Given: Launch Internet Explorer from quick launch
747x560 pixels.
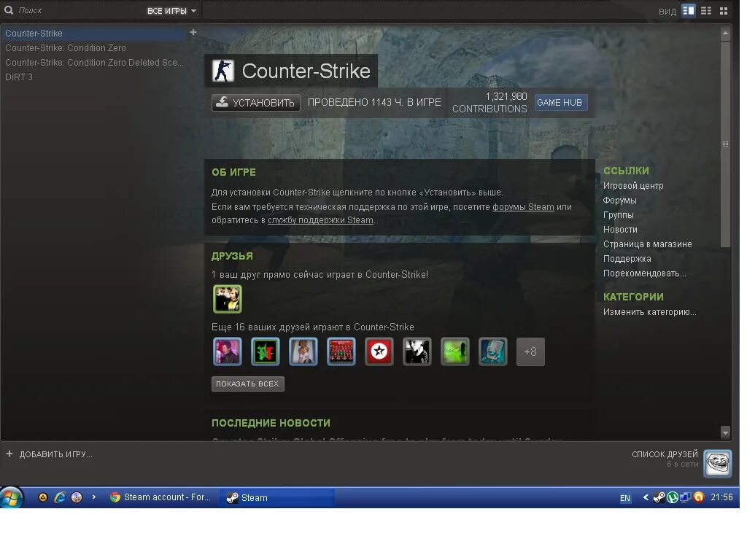Looking at the screenshot, I should [60, 497].
